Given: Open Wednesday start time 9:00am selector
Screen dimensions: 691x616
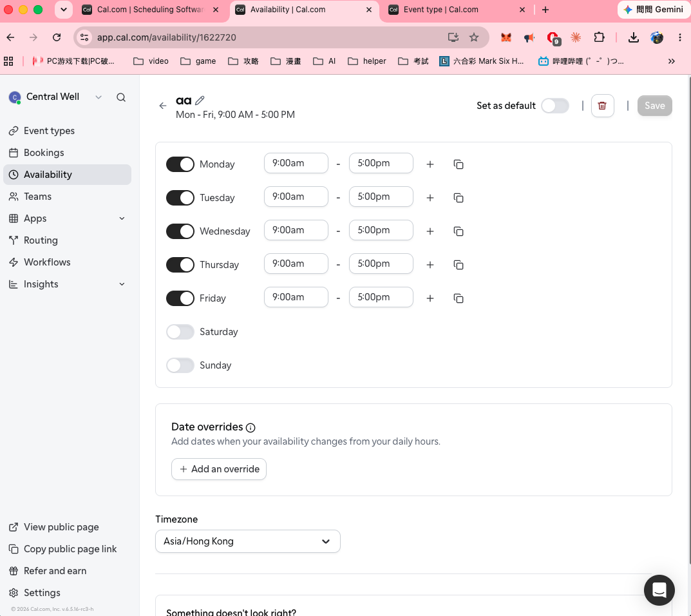Looking at the screenshot, I should (296, 230).
